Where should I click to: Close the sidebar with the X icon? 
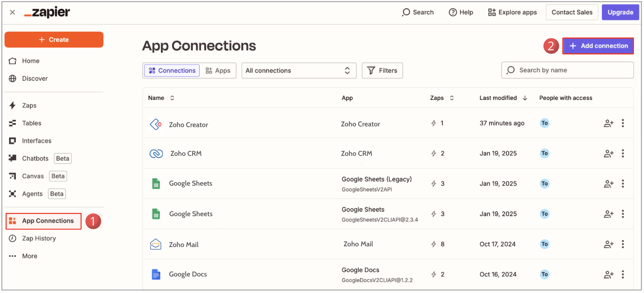[12, 12]
